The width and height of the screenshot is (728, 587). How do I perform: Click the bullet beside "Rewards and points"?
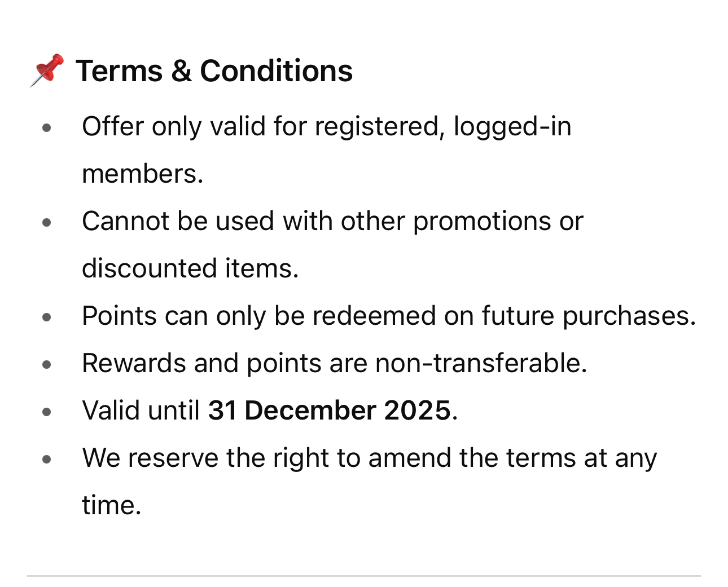point(47,365)
